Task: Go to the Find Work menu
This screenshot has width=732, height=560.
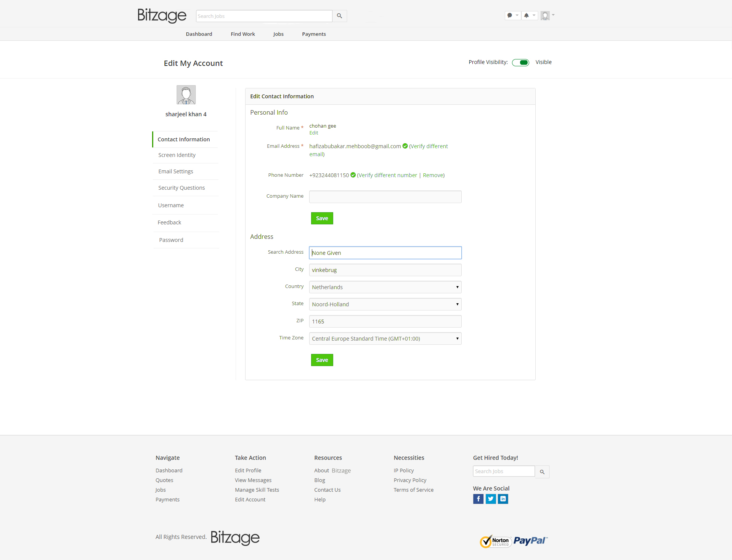Action: 243,34
